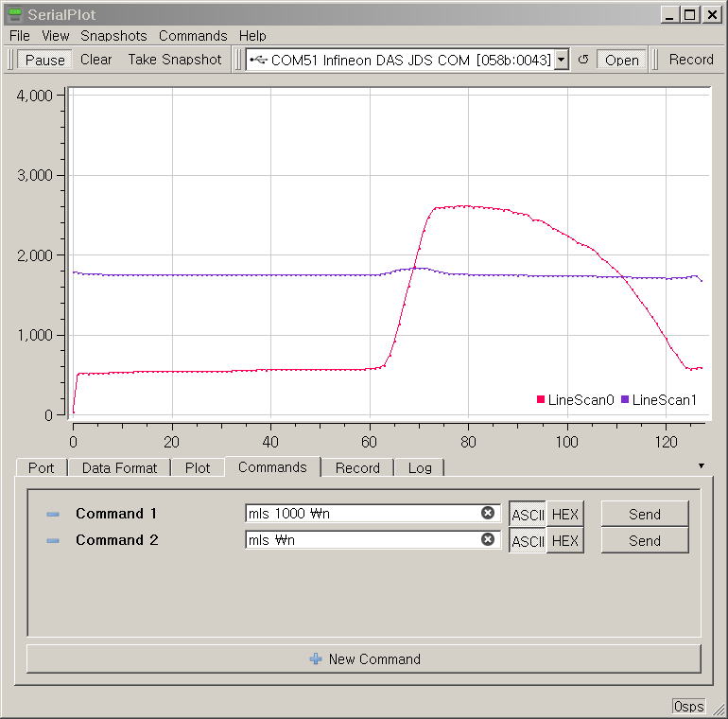
Task: Click the LineScan1 purple legend marker
Action: pos(625,399)
